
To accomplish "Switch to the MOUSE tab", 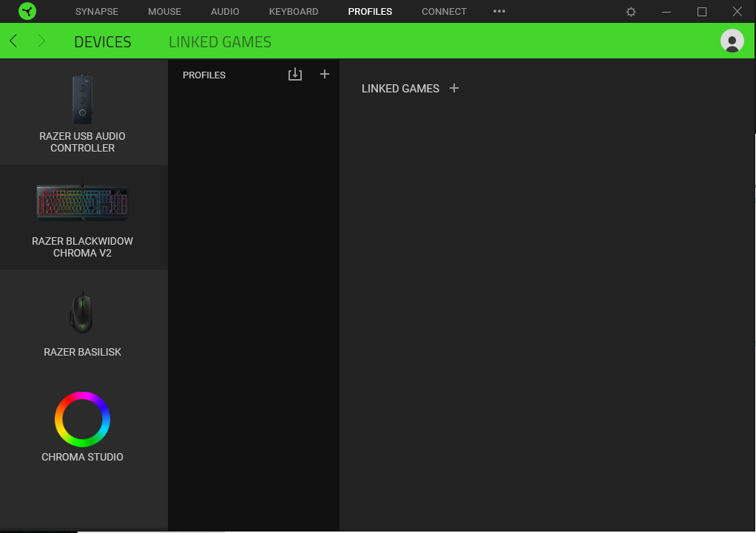I will tap(164, 12).
